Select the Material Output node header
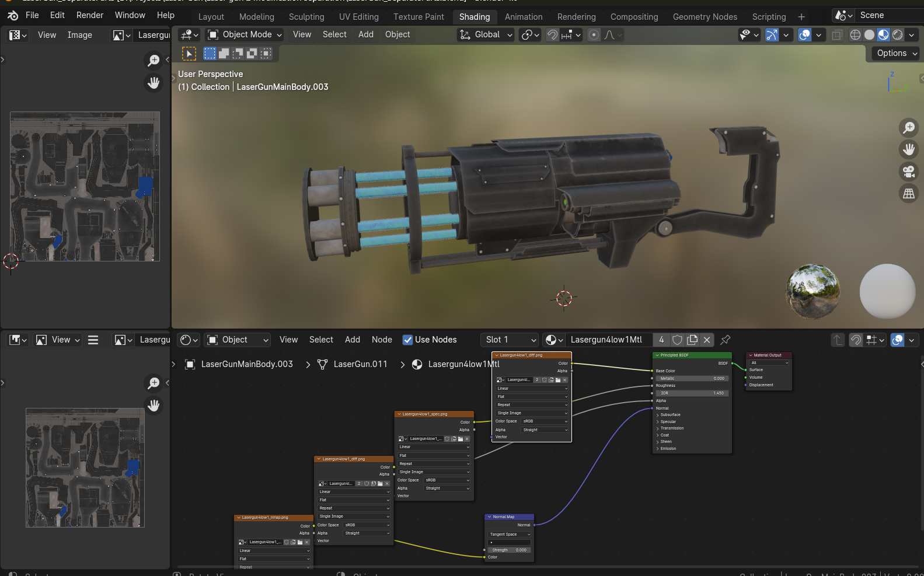Screen dimensions: 924x576 tap(769, 355)
